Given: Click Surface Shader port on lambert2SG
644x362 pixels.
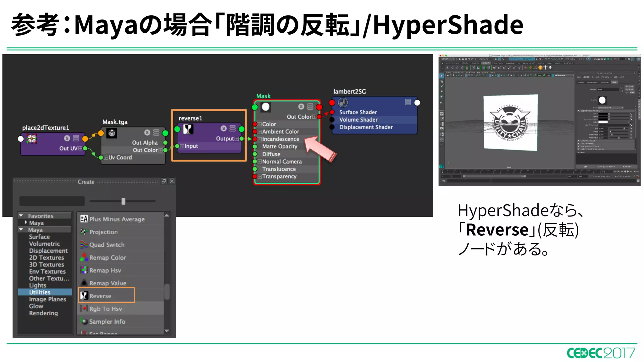Looking at the screenshot, I should point(332,112).
